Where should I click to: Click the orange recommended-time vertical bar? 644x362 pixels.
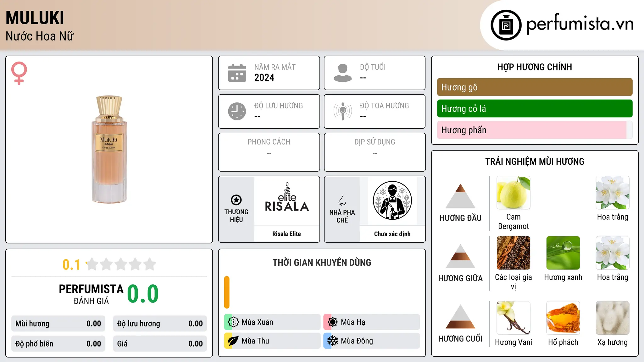[x=227, y=292]
